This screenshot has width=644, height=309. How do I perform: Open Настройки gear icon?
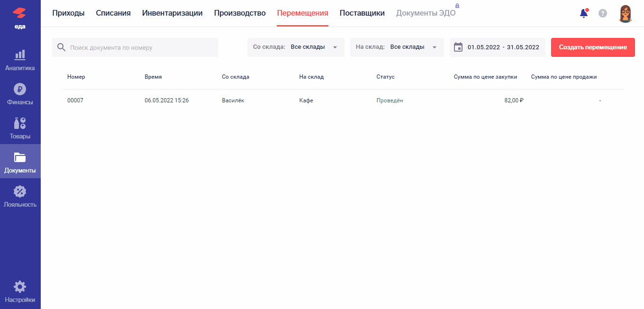(x=20, y=287)
